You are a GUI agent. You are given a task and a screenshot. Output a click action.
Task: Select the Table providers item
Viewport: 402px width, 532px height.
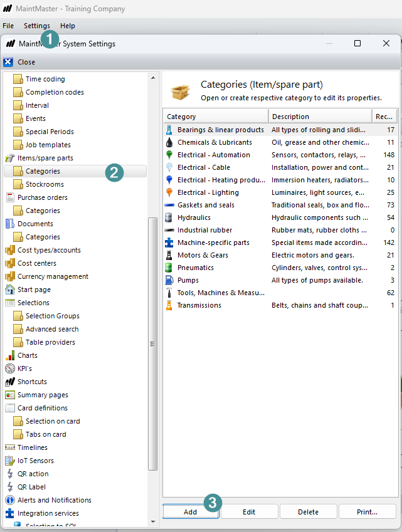(x=50, y=342)
